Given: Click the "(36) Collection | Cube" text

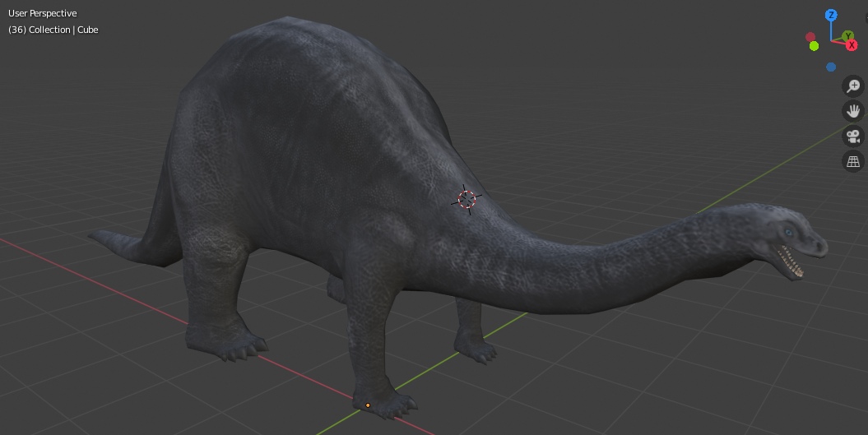Looking at the screenshot, I should pos(53,30).
